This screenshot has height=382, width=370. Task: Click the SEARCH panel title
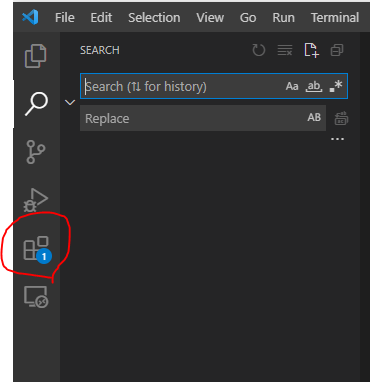click(x=100, y=50)
